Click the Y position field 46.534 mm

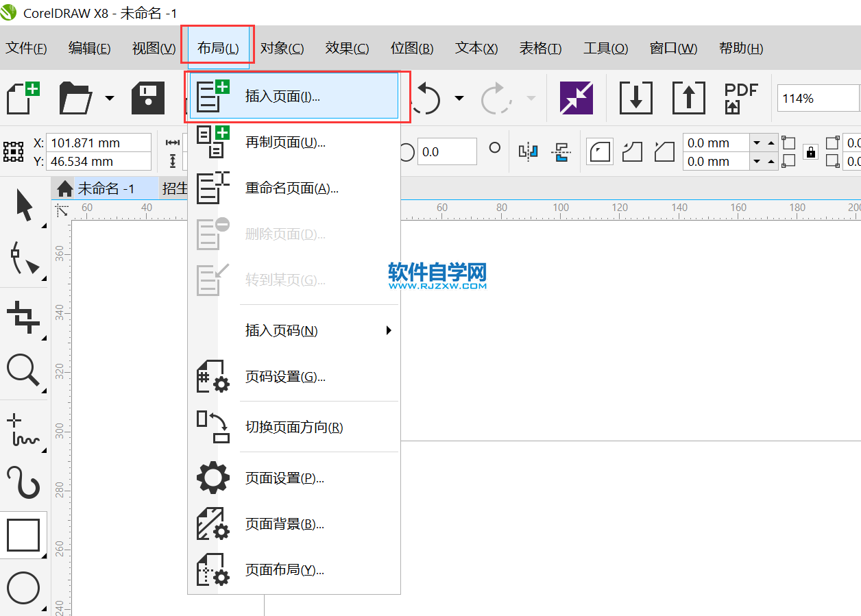tap(99, 161)
